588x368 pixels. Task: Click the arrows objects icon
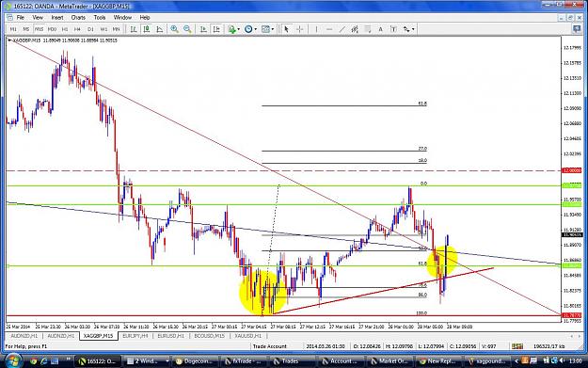(x=406, y=29)
